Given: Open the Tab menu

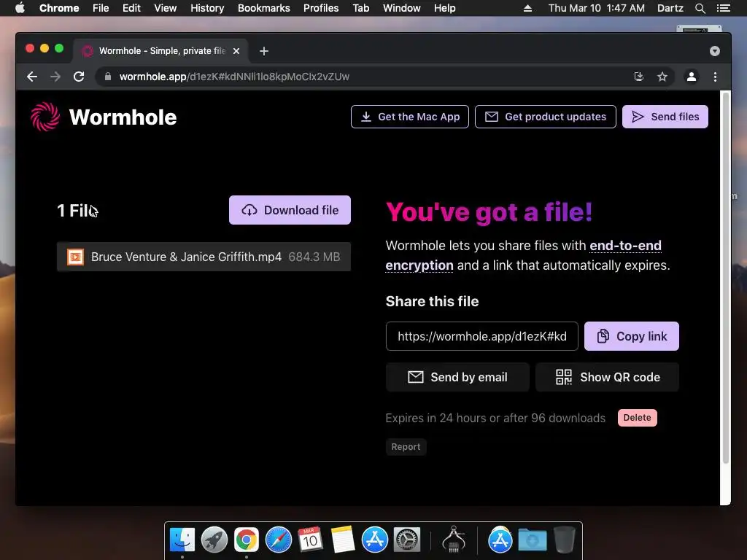Looking at the screenshot, I should click(x=360, y=8).
